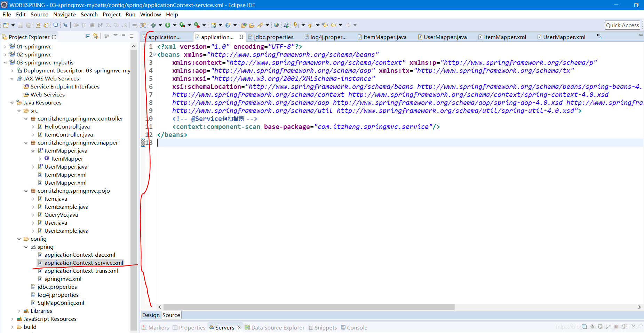
Task: Click the Last Edit Location arrow icon
Action: click(325, 25)
